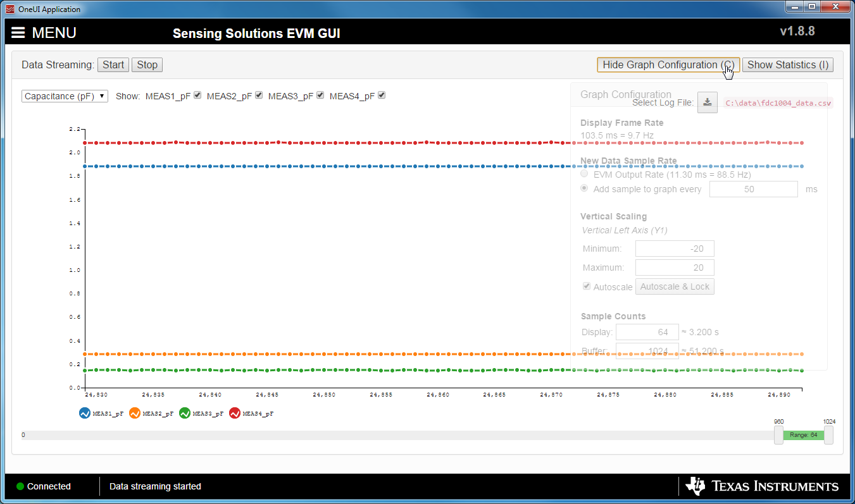Open the hamburger MENU icon

pyautogui.click(x=18, y=32)
